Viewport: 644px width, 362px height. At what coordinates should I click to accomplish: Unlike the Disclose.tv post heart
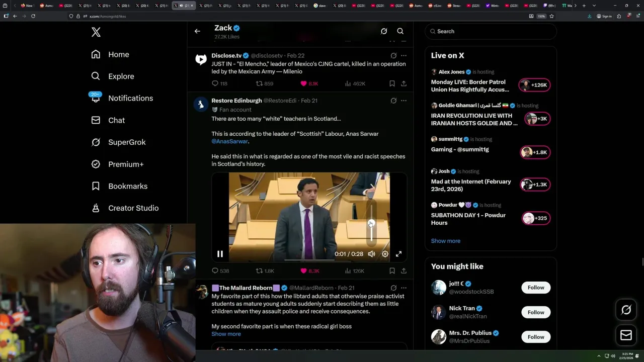(x=309, y=83)
